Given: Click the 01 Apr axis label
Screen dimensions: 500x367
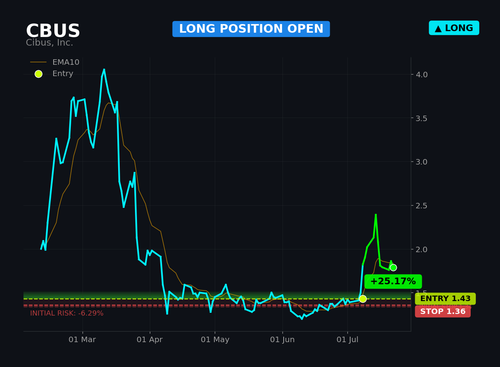Looking at the screenshot, I should (150, 340).
